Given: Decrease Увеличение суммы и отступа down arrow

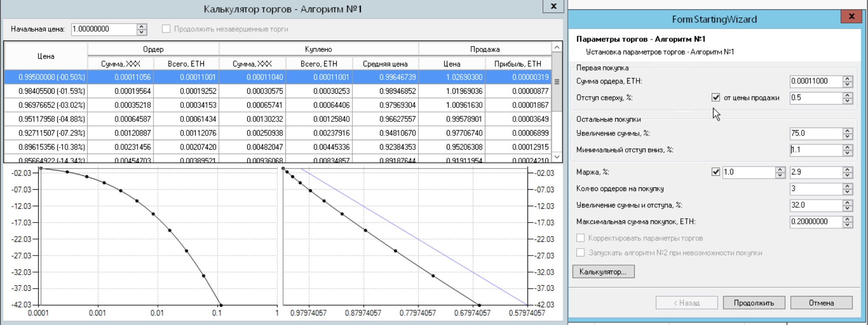Looking at the screenshot, I should pos(848,208).
